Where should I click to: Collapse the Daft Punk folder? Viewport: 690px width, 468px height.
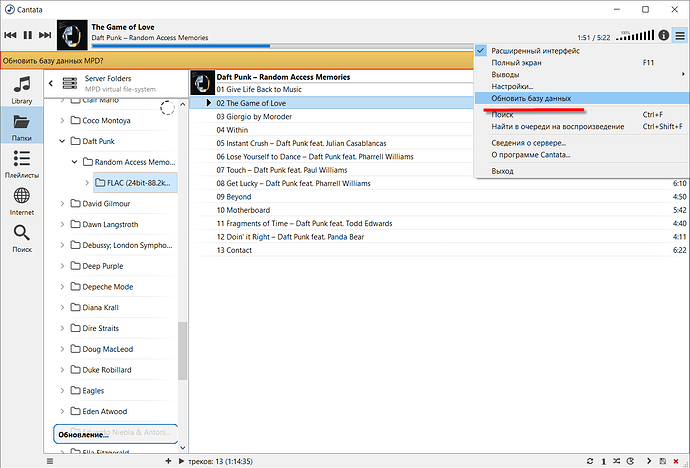tap(62, 141)
